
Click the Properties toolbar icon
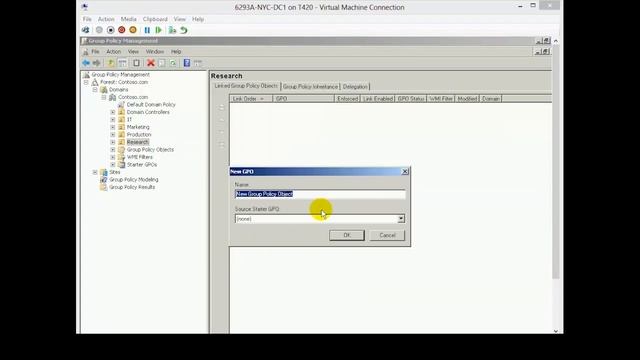pos(162,63)
